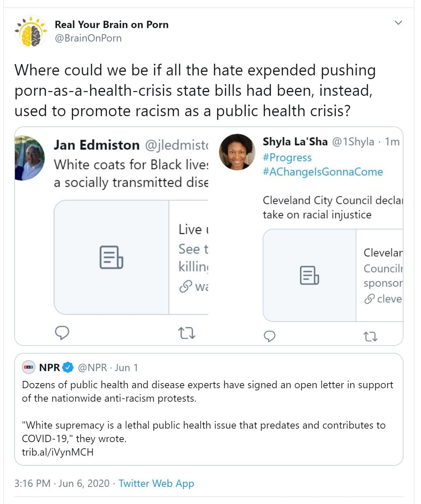Viewport: 421px width, 504px height.
Task: Open the tweet options chevron menu
Action: tap(398, 23)
